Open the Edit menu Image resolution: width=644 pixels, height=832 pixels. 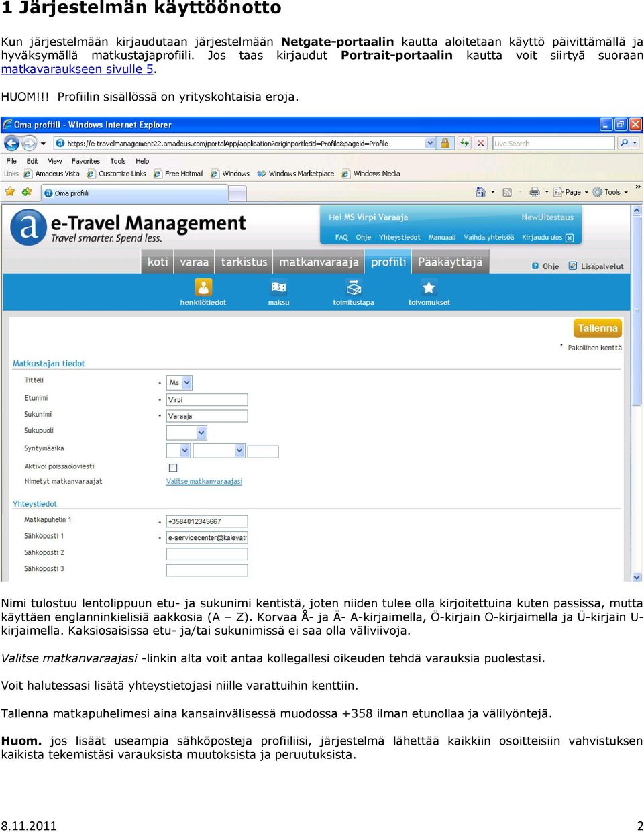(x=32, y=161)
